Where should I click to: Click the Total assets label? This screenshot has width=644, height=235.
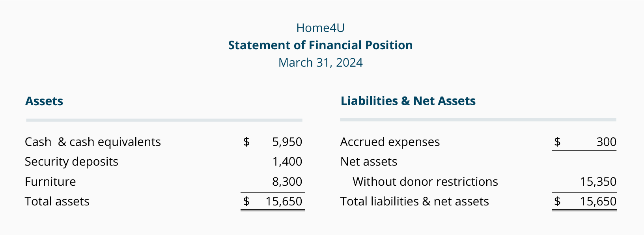pyautogui.click(x=57, y=201)
